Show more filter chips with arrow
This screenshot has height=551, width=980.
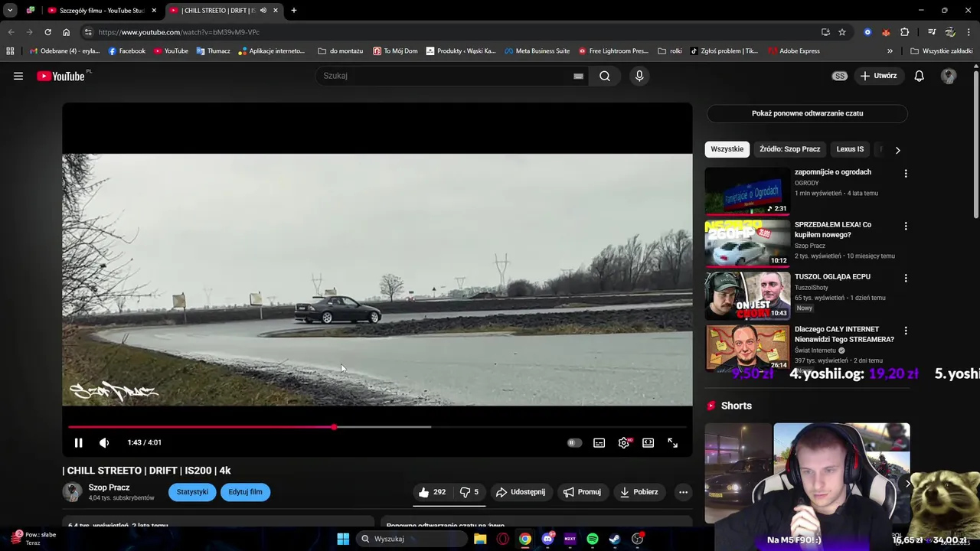(x=897, y=150)
